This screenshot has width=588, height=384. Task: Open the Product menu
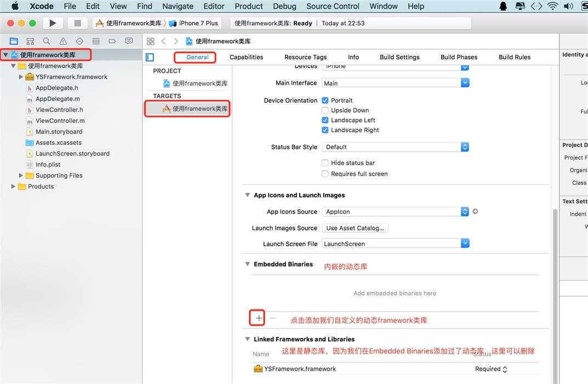(249, 6)
